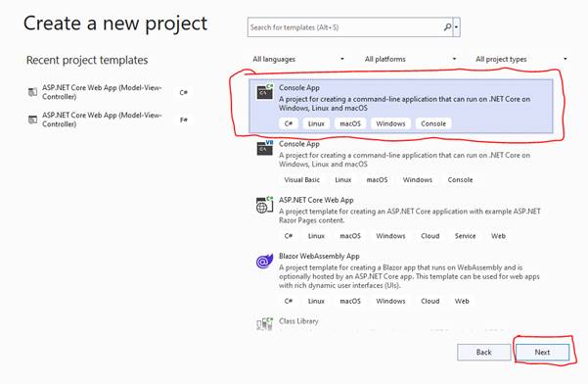The image size is (588, 384).
Task: Click the recent F# MVC template icon
Action: click(x=33, y=120)
